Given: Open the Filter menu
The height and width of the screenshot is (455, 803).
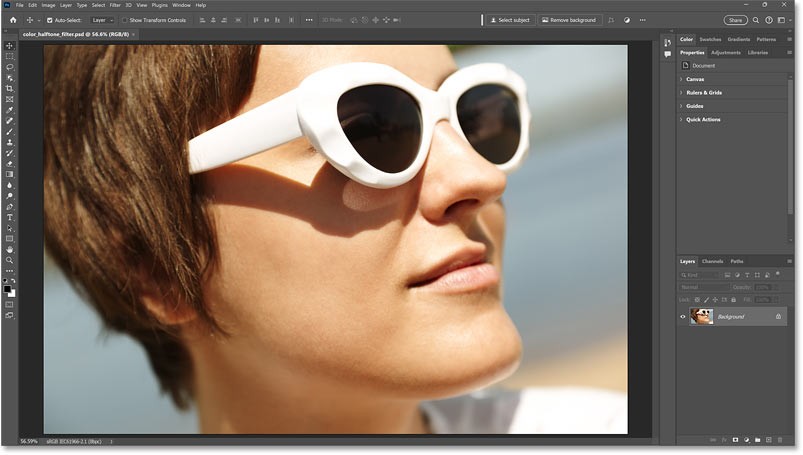Looking at the screenshot, I should [114, 5].
